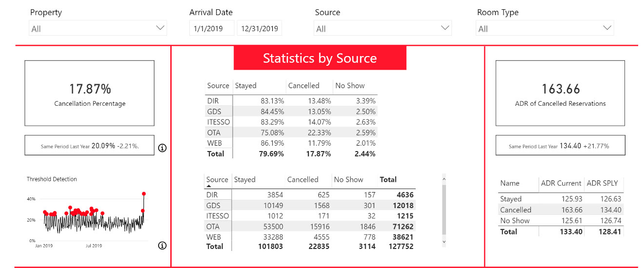644x268 pixels.
Task: Select the arrival end date field 12/31/2019
Action: point(259,28)
